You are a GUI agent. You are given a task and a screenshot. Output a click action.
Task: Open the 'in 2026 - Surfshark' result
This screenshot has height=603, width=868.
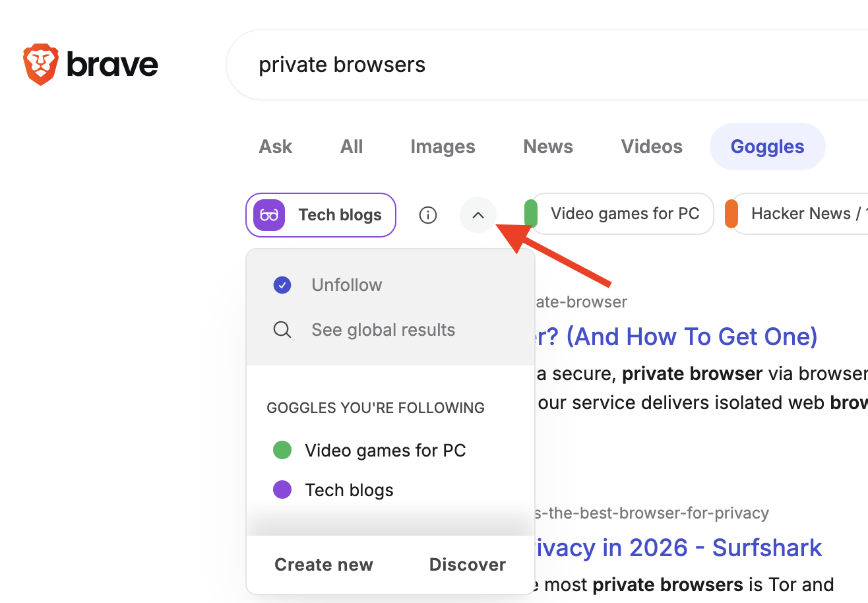[679, 548]
